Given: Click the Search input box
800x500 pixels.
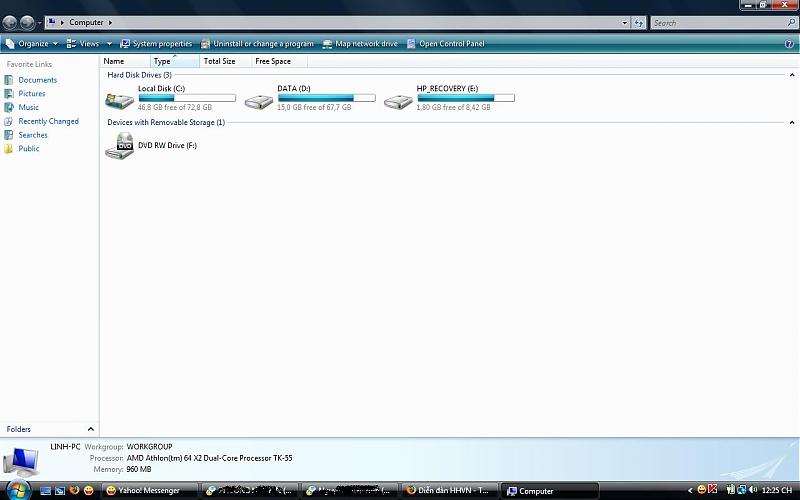Looking at the screenshot, I should (715, 22).
